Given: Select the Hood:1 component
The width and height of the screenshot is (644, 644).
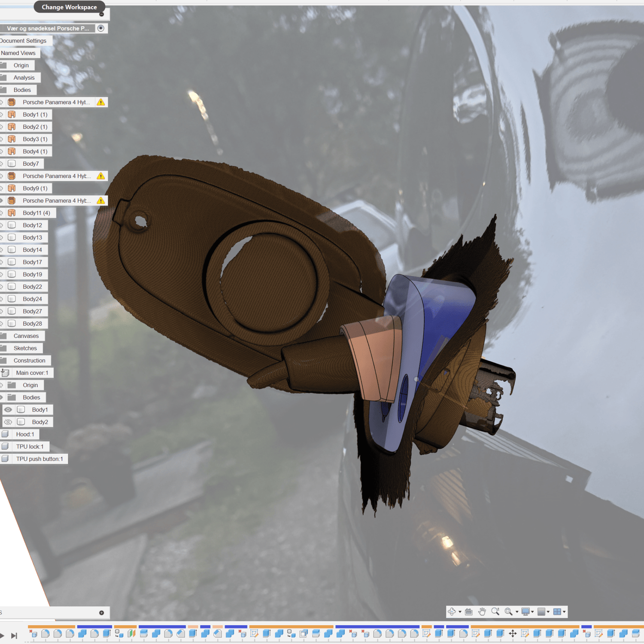Looking at the screenshot, I should point(25,434).
